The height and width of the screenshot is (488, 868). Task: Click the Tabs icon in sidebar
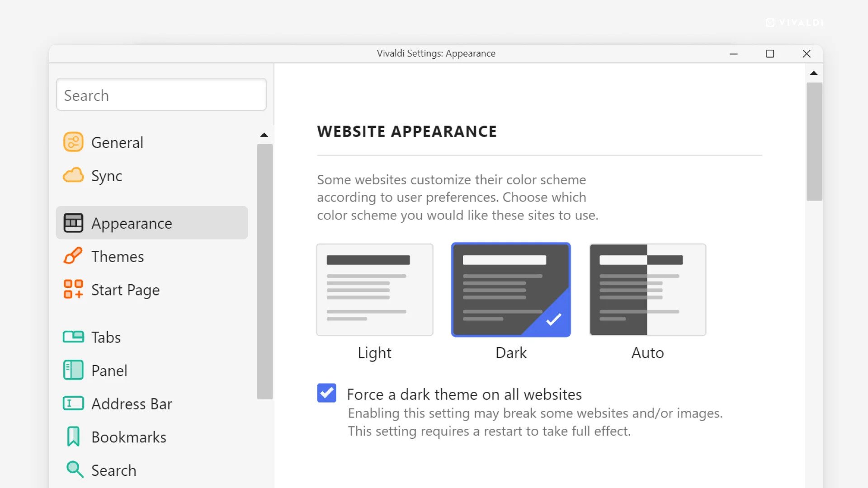click(73, 337)
